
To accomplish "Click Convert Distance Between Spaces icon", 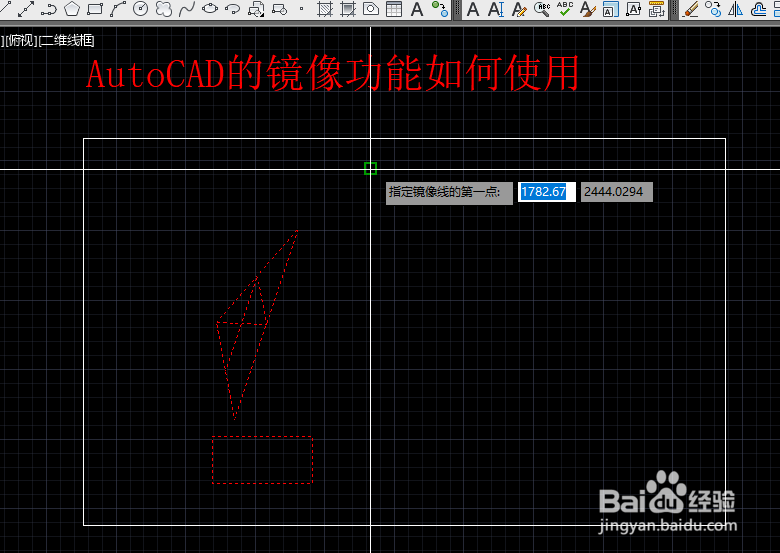I will tap(657, 9).
